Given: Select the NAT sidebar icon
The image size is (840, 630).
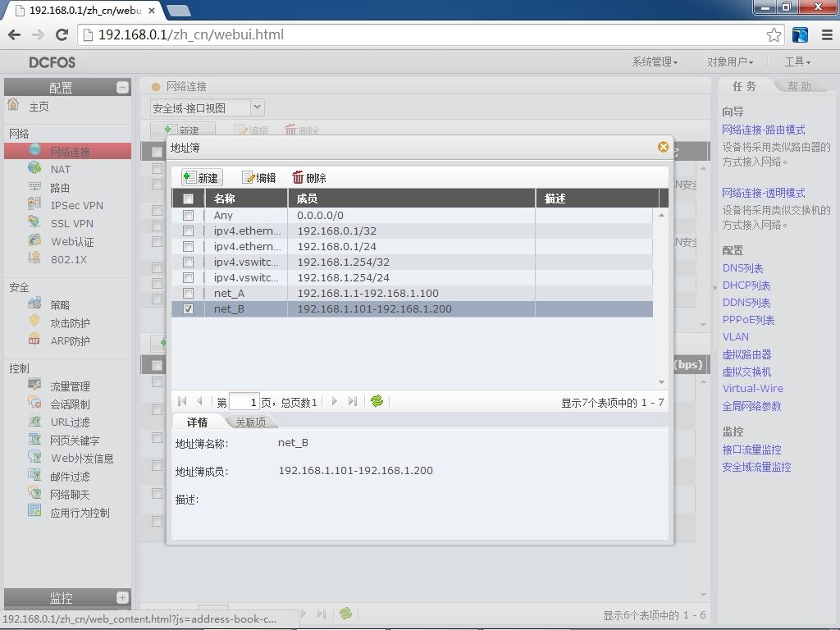Looking at the screenshot, I should pos(34,168).
